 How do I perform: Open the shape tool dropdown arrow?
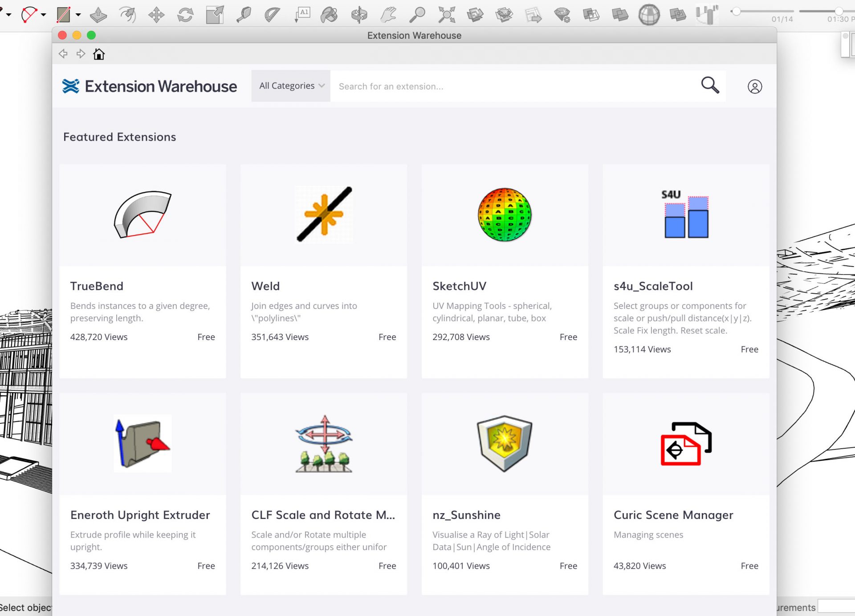click(x=78, y=15)
